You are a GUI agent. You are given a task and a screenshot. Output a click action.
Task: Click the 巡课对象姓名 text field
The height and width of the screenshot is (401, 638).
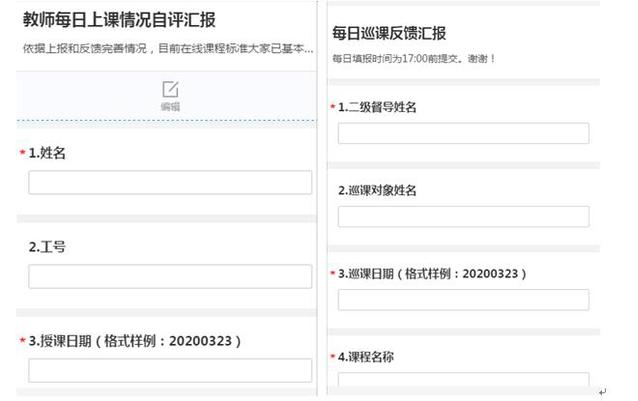coord(463,216)
